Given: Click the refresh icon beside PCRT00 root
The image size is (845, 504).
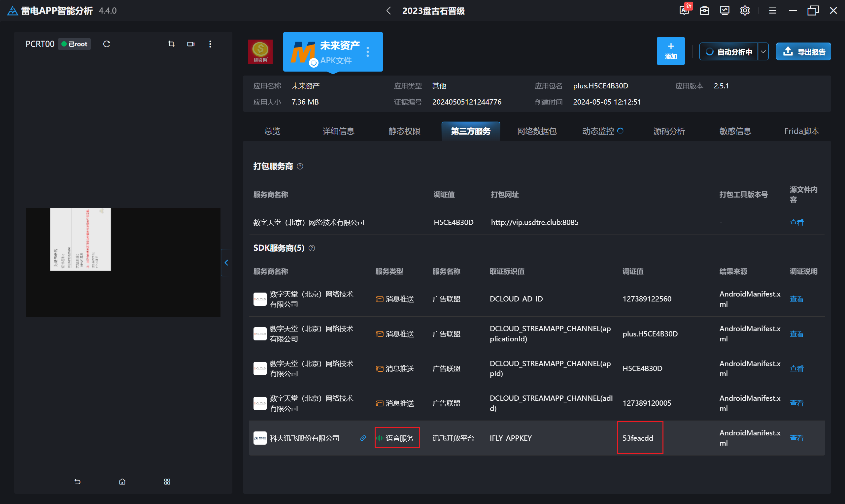Looking at the screenshot, I should [x=106, y=44].
